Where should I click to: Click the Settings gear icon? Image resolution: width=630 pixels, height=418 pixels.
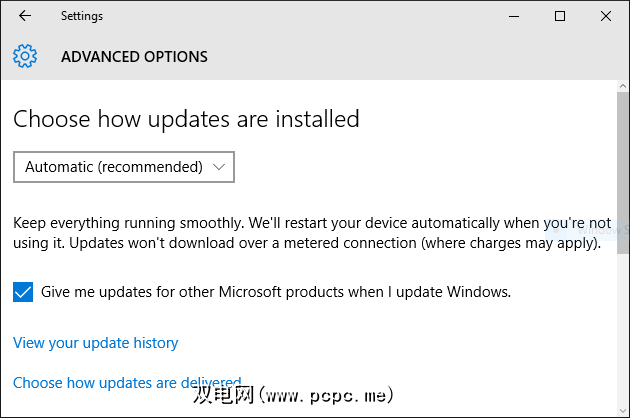click(25, 56)
